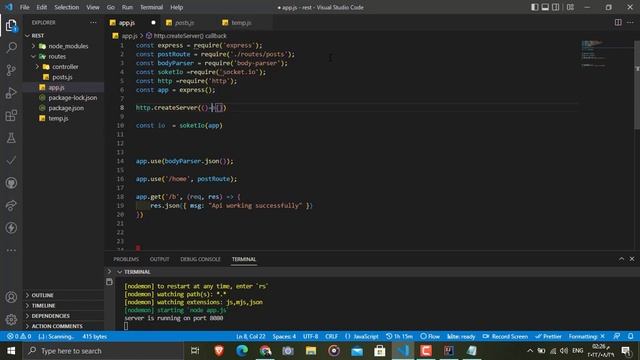
Task: Open the checkmark todo view icon
Action: click(11, 160)
